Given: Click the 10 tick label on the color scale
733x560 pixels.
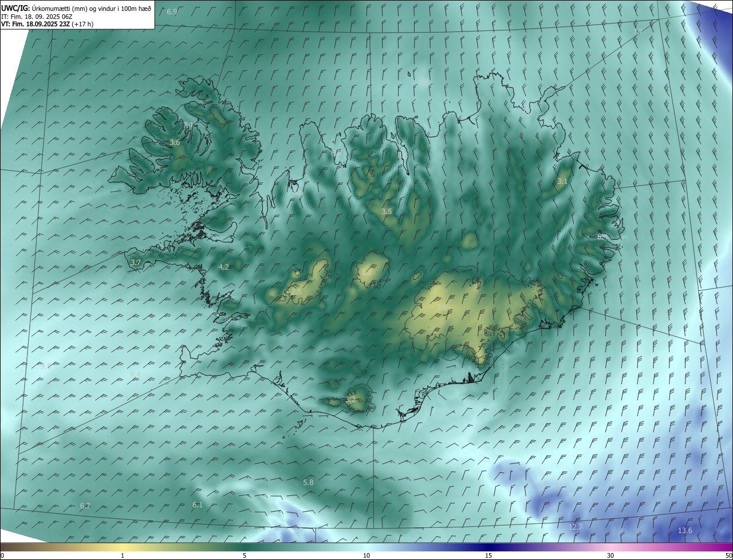Looking at the screenshot, I should click(x=366, y=556).
